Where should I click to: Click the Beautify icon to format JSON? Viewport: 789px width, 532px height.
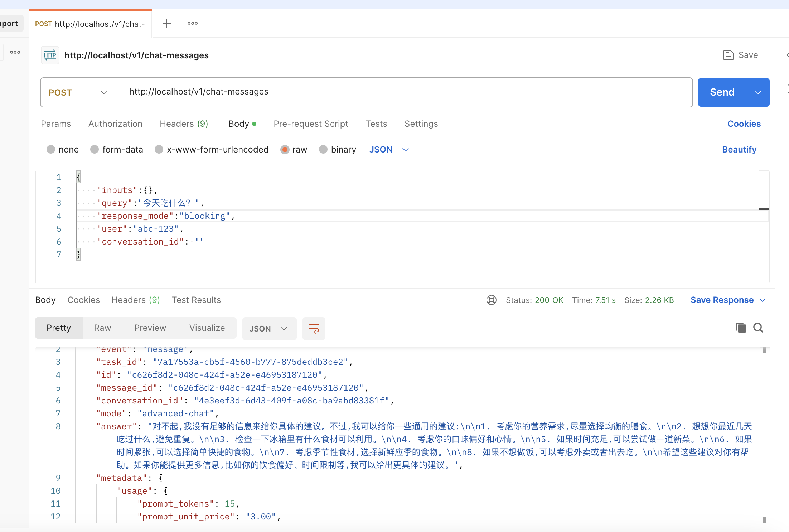(x=739, y=149)
